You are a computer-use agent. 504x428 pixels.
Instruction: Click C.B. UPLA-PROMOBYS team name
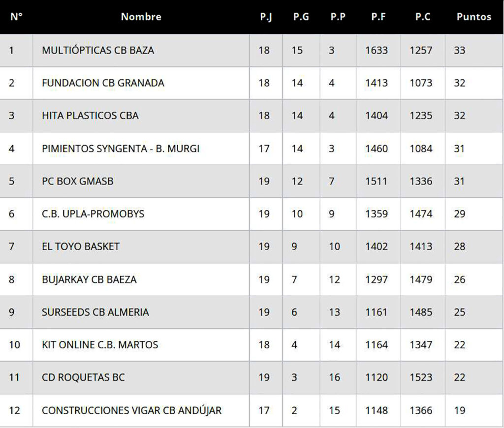point(93,214)
